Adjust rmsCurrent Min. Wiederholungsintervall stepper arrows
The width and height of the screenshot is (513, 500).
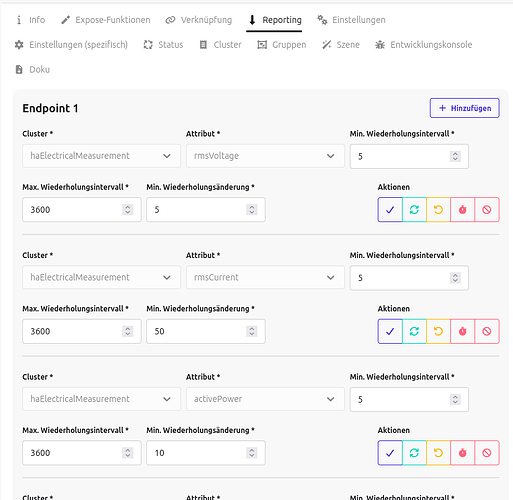[455, 278]
